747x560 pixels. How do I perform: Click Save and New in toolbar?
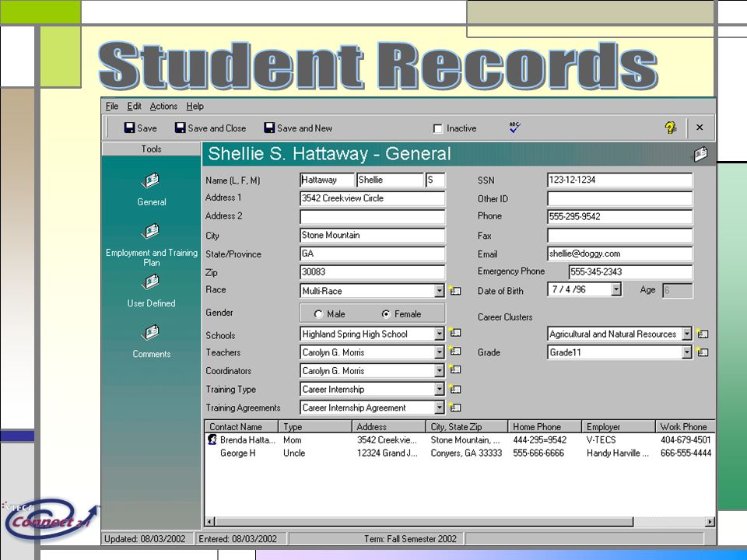pyautogui.click(x=298, y=128)
